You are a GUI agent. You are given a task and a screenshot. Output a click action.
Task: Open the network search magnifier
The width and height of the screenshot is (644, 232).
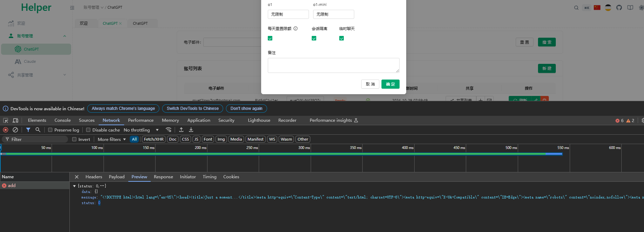pyautogui.click(x=38, y=130)
